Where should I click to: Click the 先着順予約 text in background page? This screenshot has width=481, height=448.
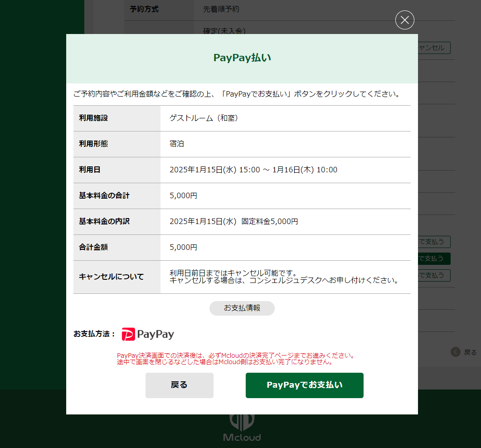[x=221, y=9]
